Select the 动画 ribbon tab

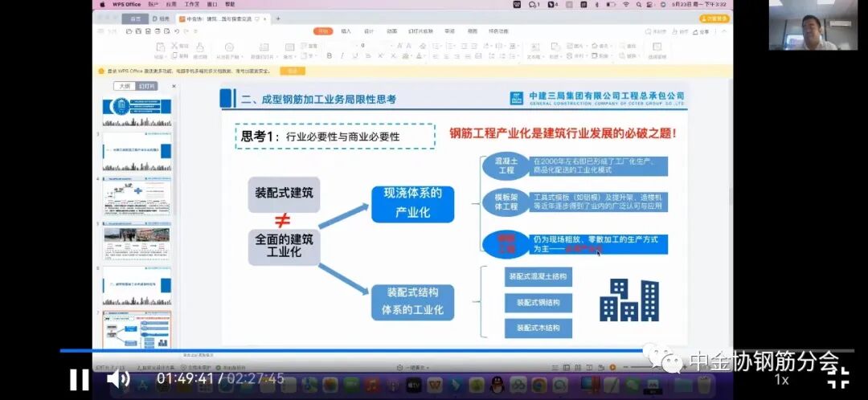[392, 31]
